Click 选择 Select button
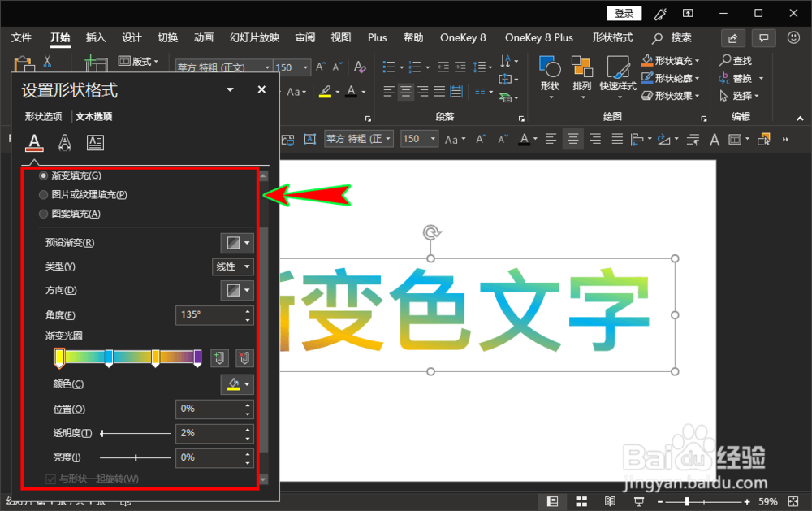812x511 pixels. click(x=740, y=96)
